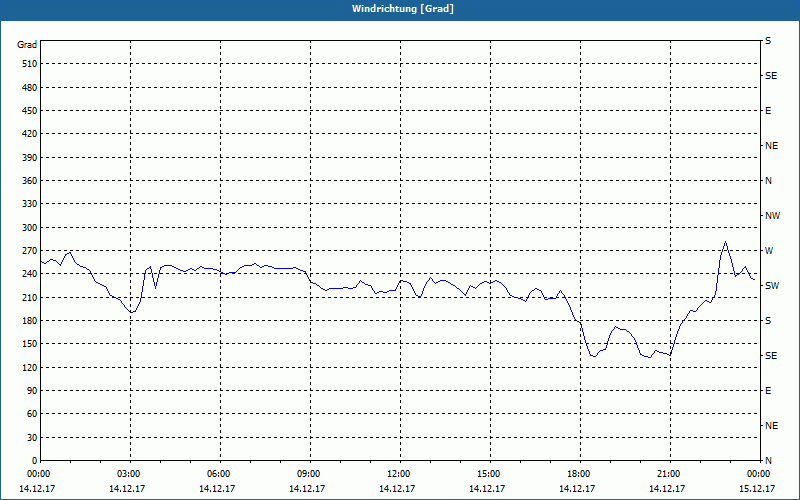Pick the 330 value on the axis
800x500 pixels.
click(x=30, y=204)
